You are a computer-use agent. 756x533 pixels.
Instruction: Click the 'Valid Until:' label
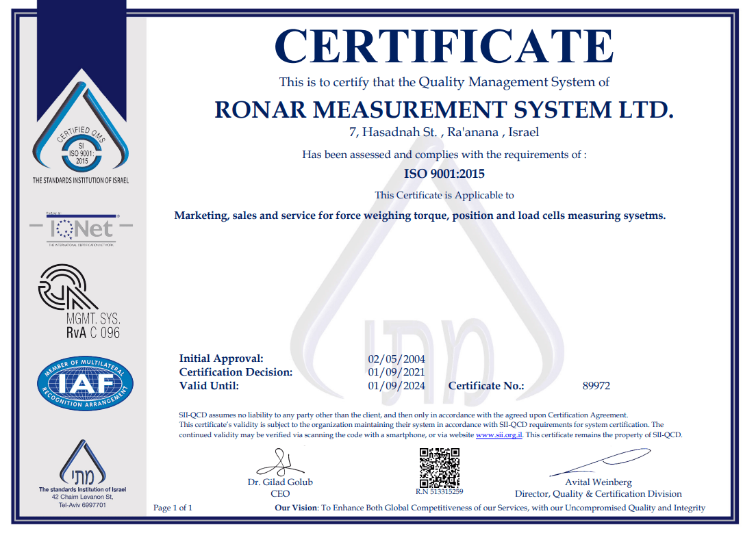pos(209,385)
